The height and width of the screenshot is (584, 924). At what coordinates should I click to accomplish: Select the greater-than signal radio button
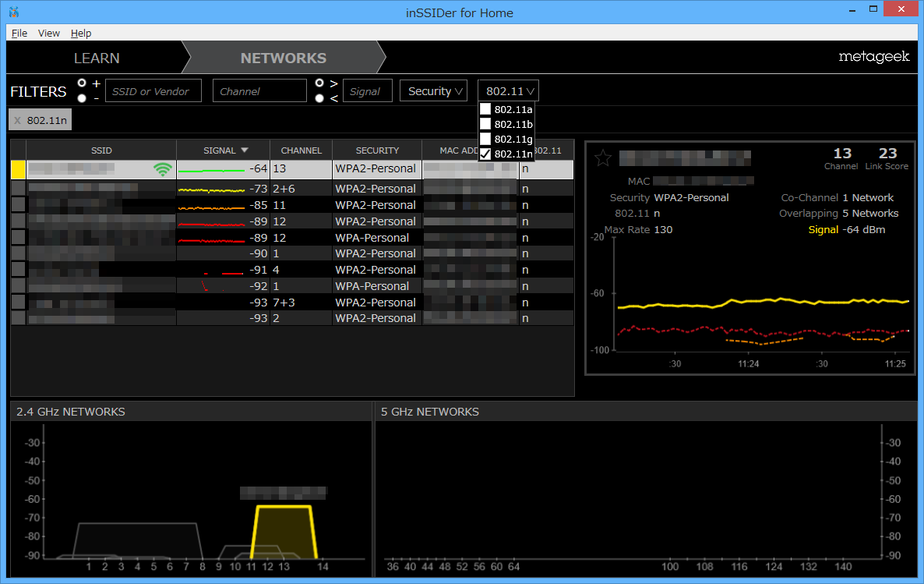(319, 83)
